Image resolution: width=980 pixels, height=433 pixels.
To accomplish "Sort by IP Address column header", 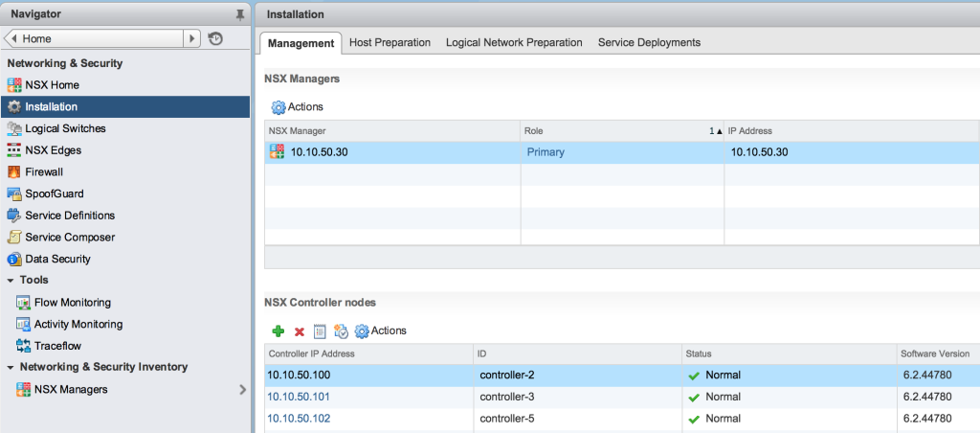I will pyautogui.click(x=852, y=131).
